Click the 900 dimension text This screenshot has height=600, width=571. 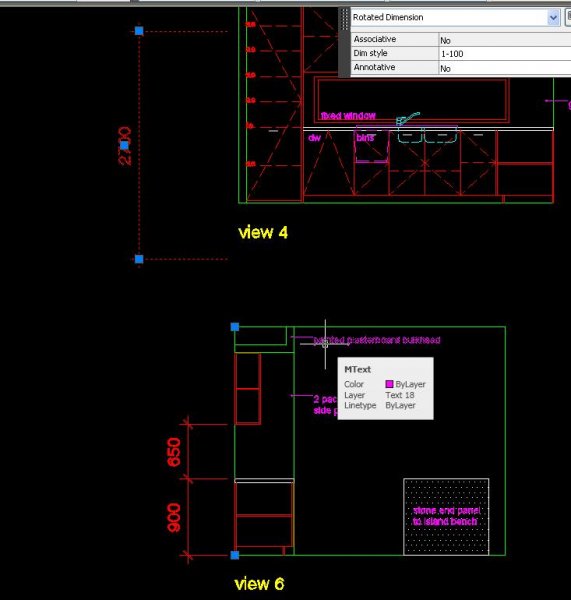(174, 518)
